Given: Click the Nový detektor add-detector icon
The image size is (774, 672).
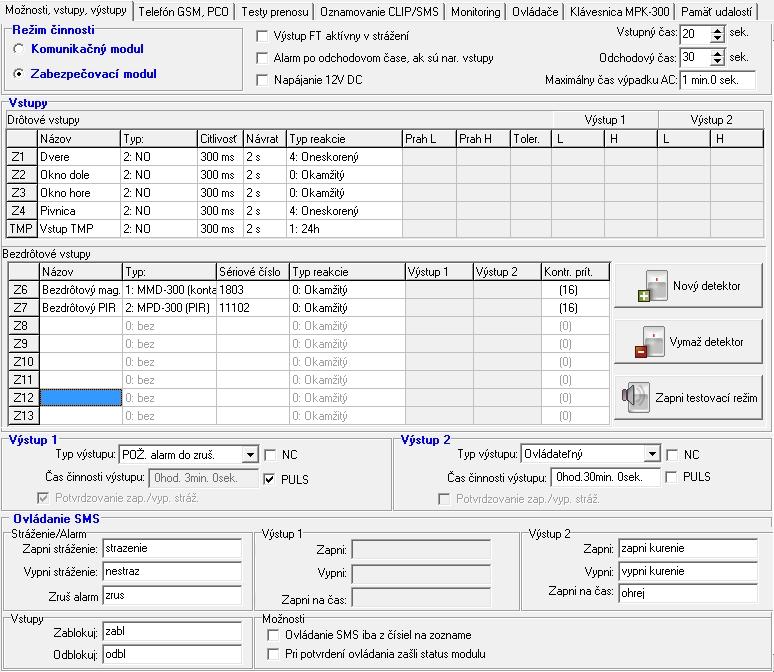Looking at the screenshot, I should (653, 286).
